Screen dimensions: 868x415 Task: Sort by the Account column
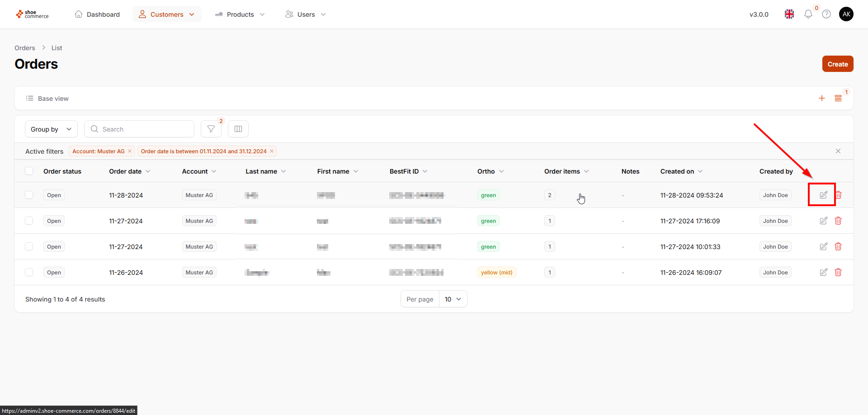tap(199, 172)
